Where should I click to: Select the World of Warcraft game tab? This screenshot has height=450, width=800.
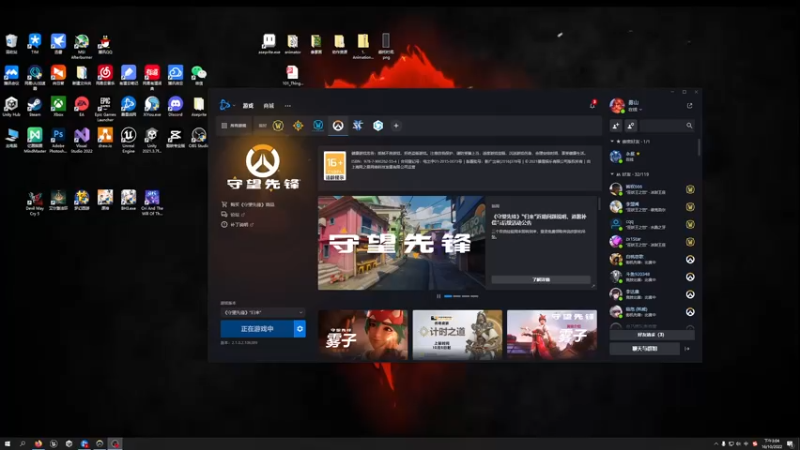278,126
